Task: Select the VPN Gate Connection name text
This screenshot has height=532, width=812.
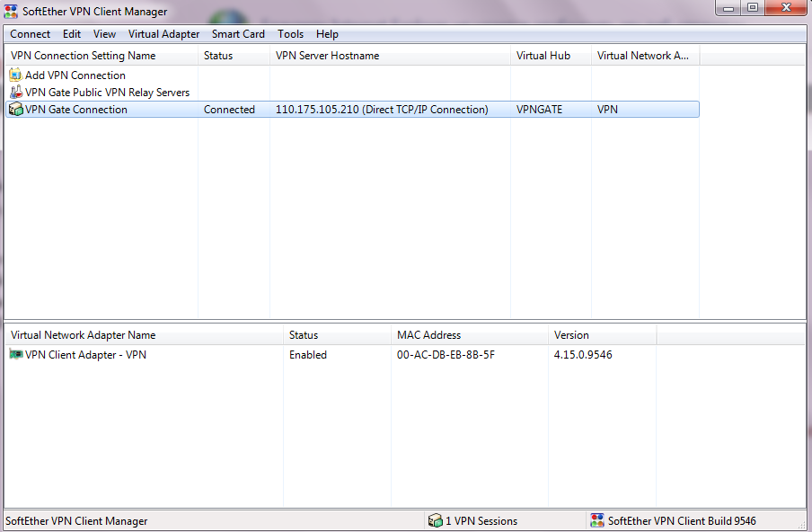Action: pyautogui.click(x=76, y=110)
